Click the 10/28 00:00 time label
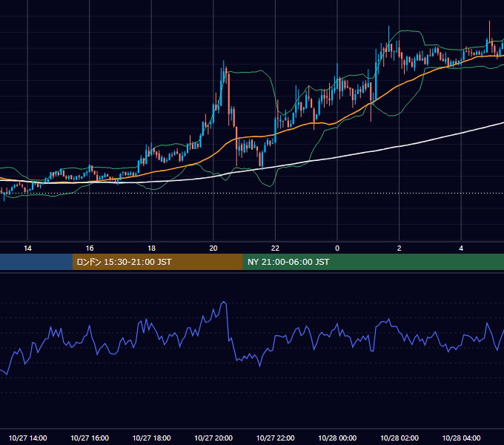This screenshot has width=504, height=445. [337, 438]
